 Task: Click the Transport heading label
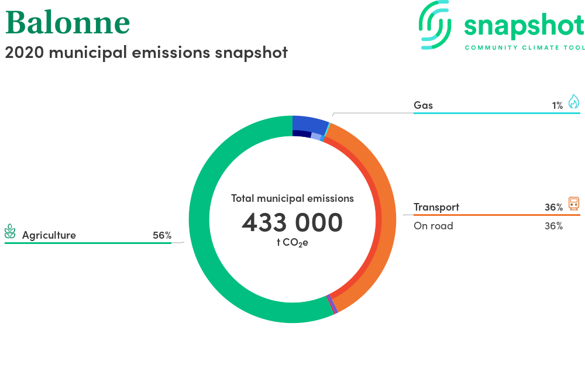436,207
